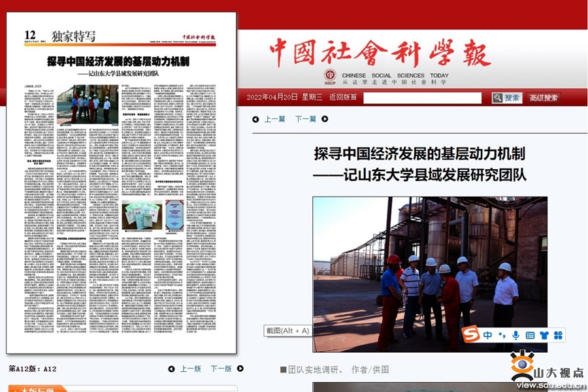Click the previous page arrow icon beside 上一版

[x=171, y=369]
